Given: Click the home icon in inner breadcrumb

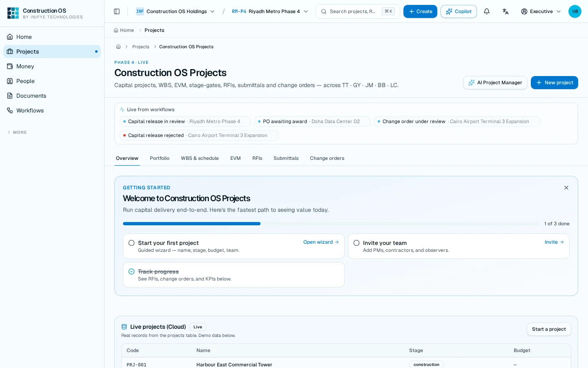Looking at the screenshot, I should point(118,47).
